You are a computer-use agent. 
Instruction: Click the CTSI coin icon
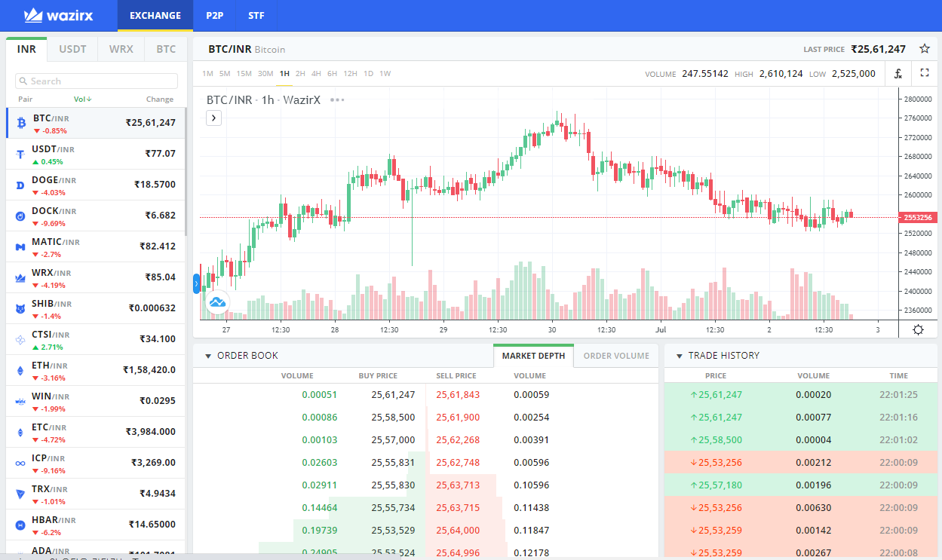click(20, 339)
